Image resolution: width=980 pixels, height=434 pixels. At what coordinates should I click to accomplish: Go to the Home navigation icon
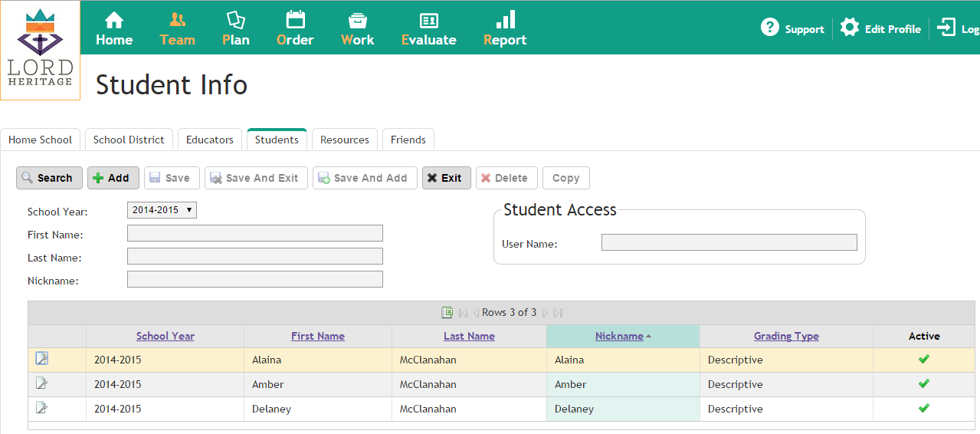114,21
